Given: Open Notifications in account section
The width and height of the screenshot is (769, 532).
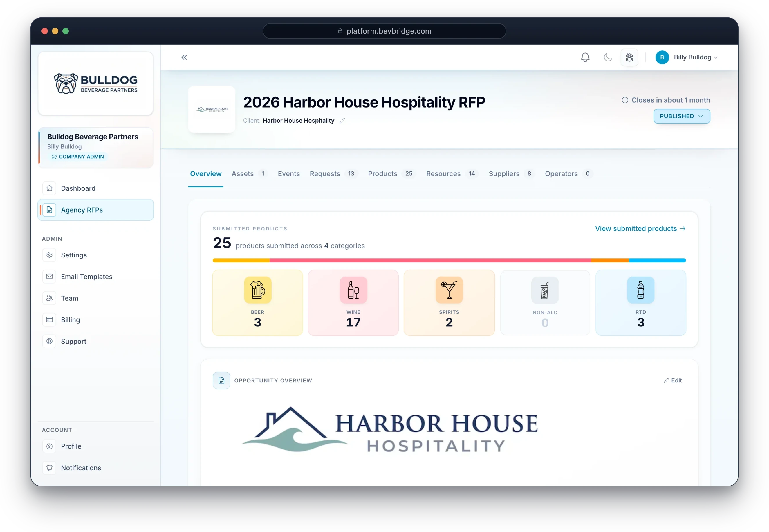Looking at the screenshot, I should pos(96,468).
